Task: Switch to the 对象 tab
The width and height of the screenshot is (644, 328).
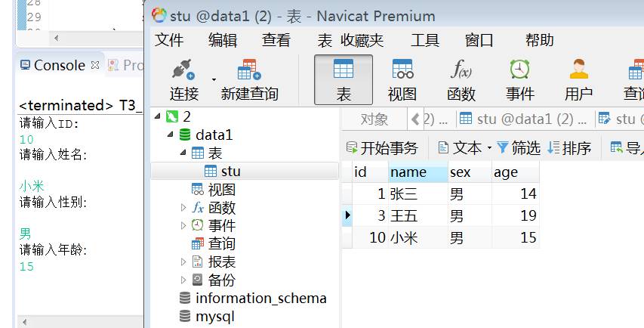Action: 374,119
